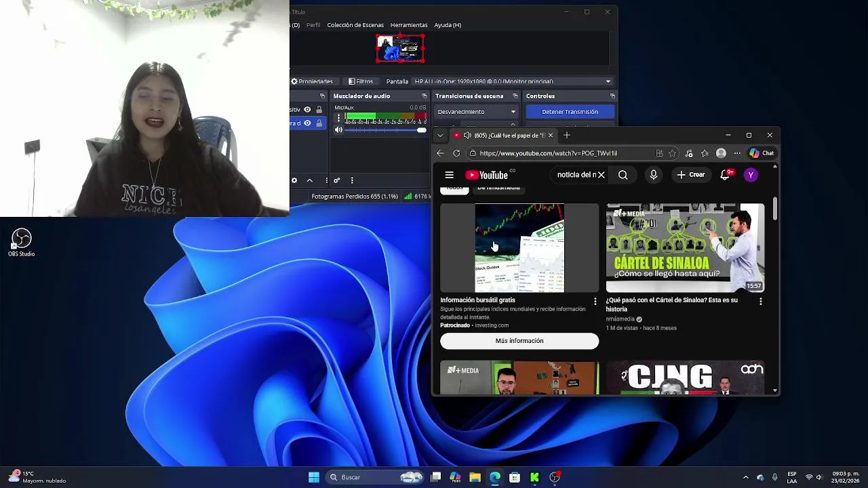Undock the Mezclador de audio panel

[x=424, y=96]
